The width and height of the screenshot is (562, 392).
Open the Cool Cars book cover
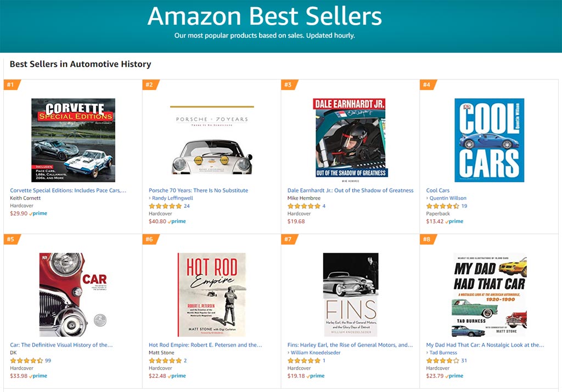[x=489, y=140]
